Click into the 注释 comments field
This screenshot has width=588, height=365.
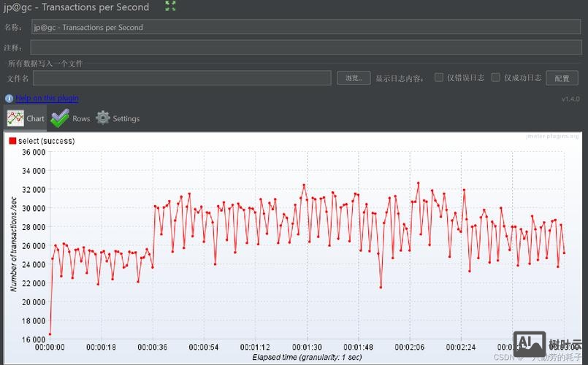[x=306, y=47]
